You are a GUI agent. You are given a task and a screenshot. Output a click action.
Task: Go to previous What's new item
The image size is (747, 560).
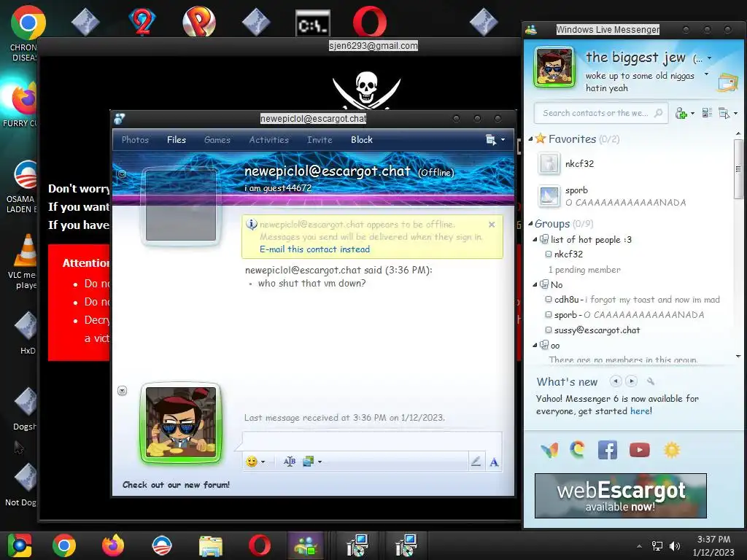616,381
